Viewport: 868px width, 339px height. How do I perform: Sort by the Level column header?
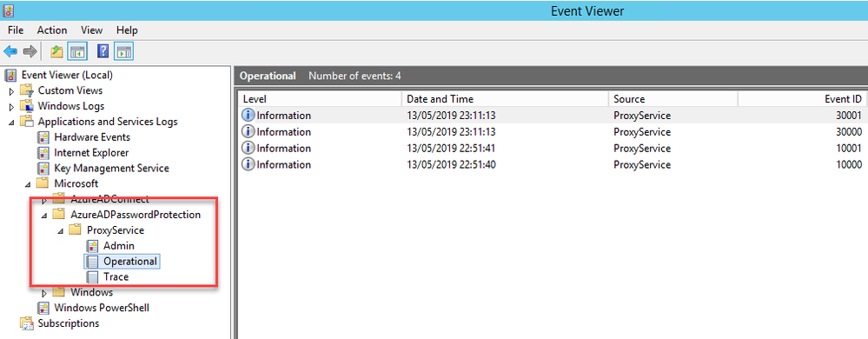(320, 99)
